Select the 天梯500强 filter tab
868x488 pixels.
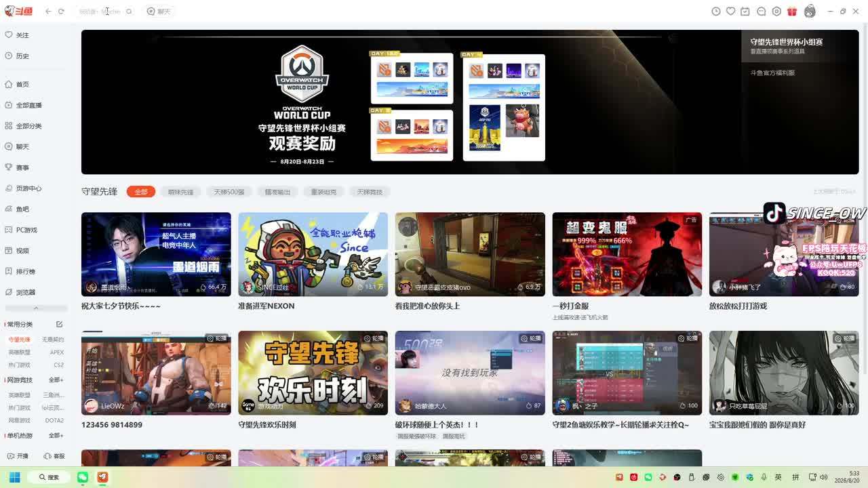tap(229, 192)
